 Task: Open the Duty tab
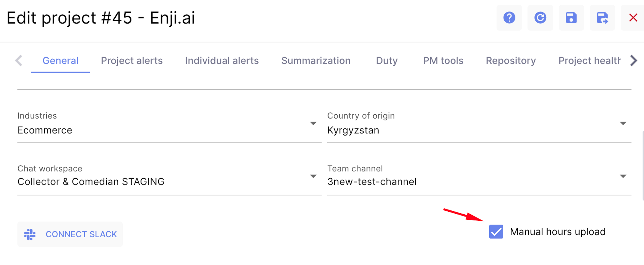pos(387,61)
